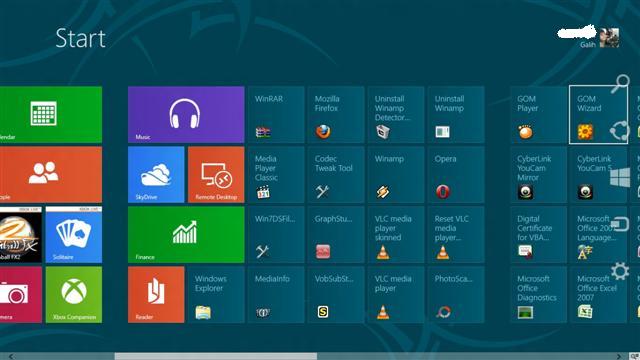640x360 pixels.
Task: Click the Search charm magnifier
Action: [x=620, y=84]
